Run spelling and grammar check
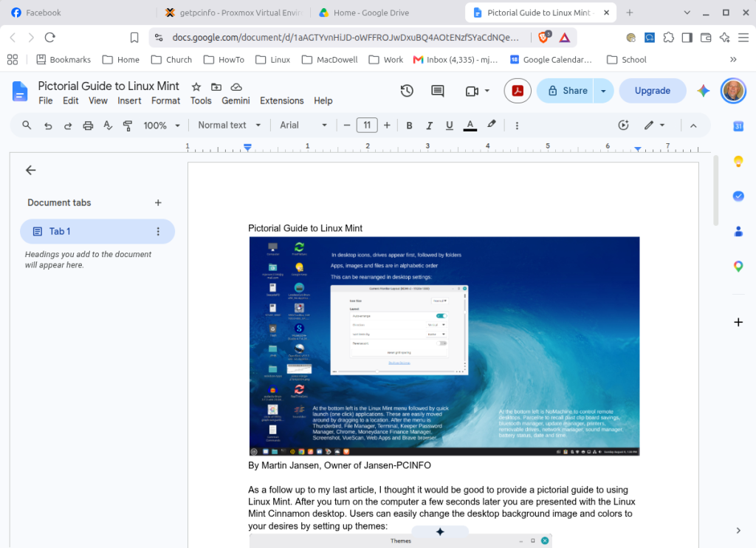The height and width of the screenshot is (548, 756). tap(108, 126)
